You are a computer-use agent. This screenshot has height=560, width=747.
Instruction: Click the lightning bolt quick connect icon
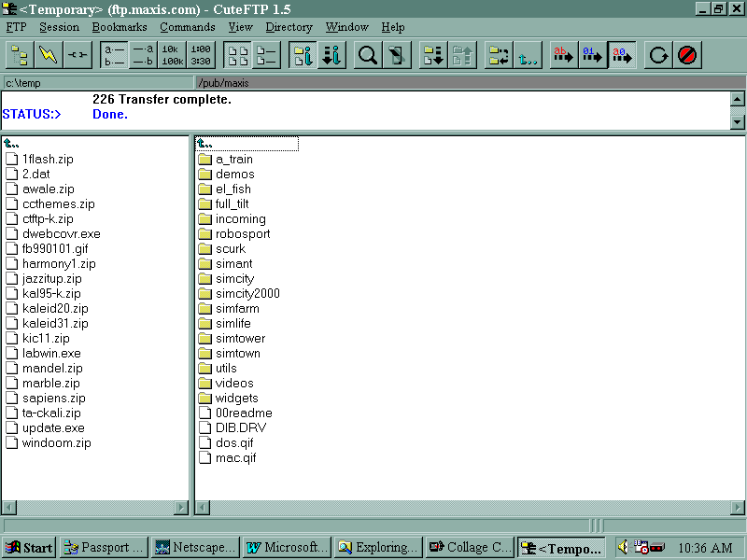point(48,55)
